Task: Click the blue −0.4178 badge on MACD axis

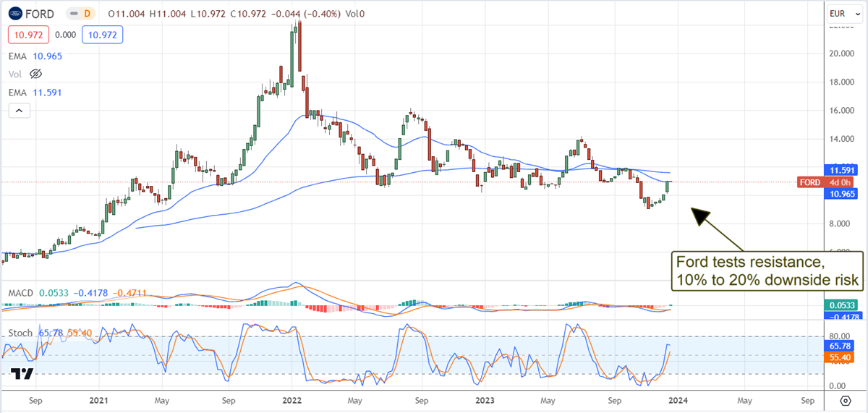Action: (x=842, y=317)
